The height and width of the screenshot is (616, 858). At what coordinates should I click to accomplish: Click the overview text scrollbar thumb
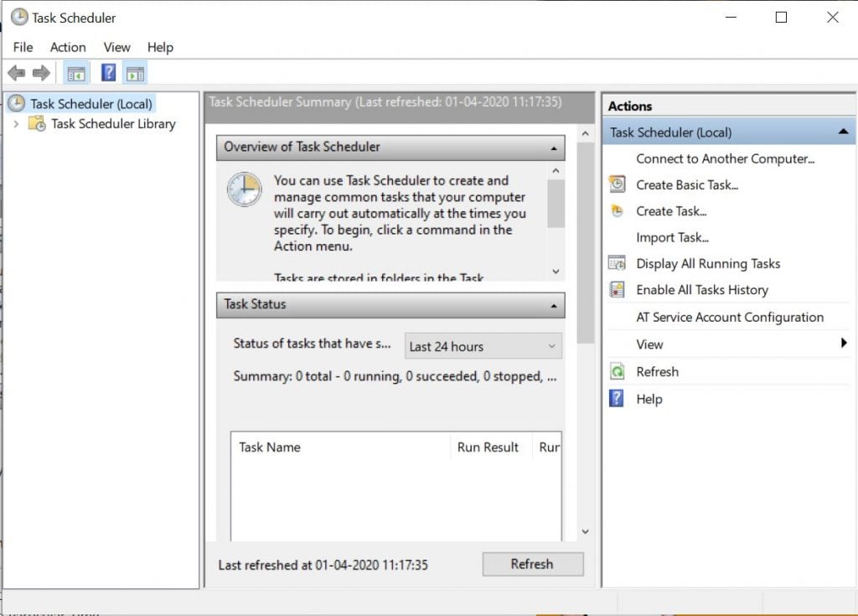coord(556,203)
